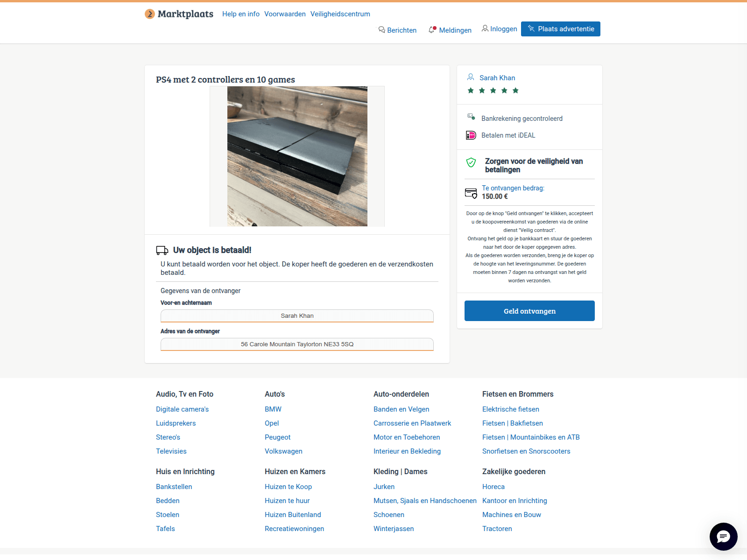Open the Horeca category

pos(493,487)
